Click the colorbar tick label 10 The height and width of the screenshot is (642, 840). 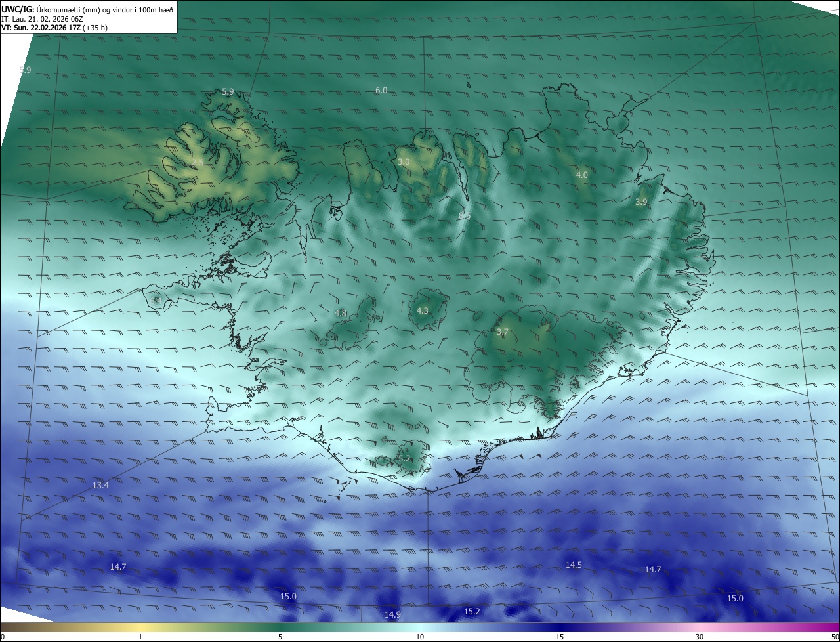[x=420, y=637]
